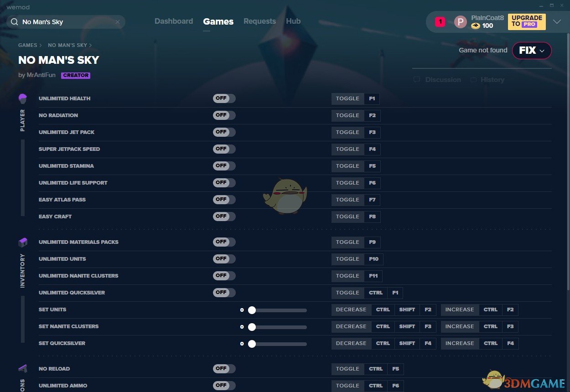Click the Player category icon
The image size is (570, 392).
[23, 98]
